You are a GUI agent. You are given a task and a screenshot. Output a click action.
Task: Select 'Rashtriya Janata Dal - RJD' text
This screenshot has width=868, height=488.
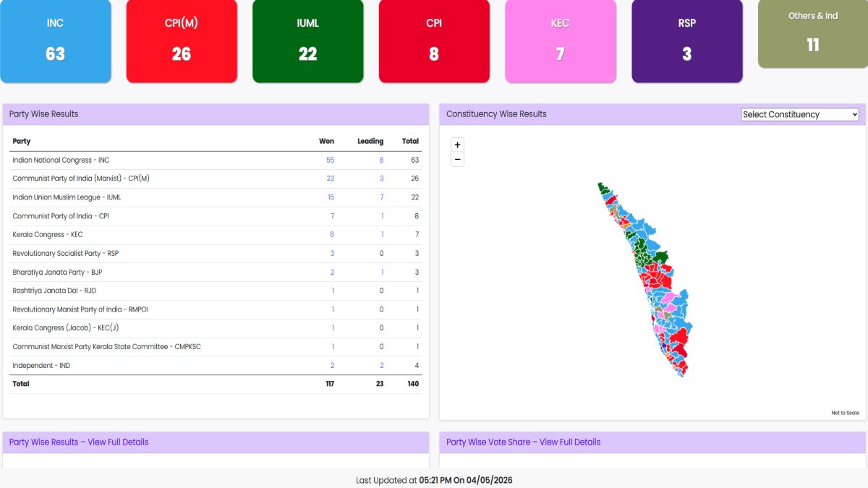[x=54, y=291]
